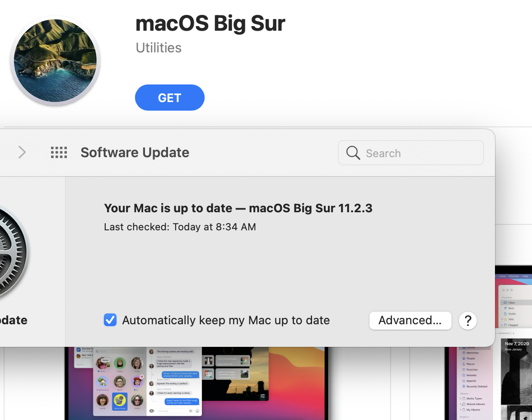Open the Messages screenshot thumbnail
The height and width of the screenshot is (420, 532).
197,383
